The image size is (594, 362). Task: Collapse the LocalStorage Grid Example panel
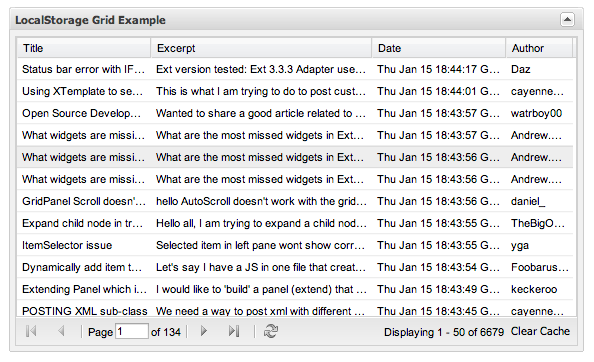point(567,20)
